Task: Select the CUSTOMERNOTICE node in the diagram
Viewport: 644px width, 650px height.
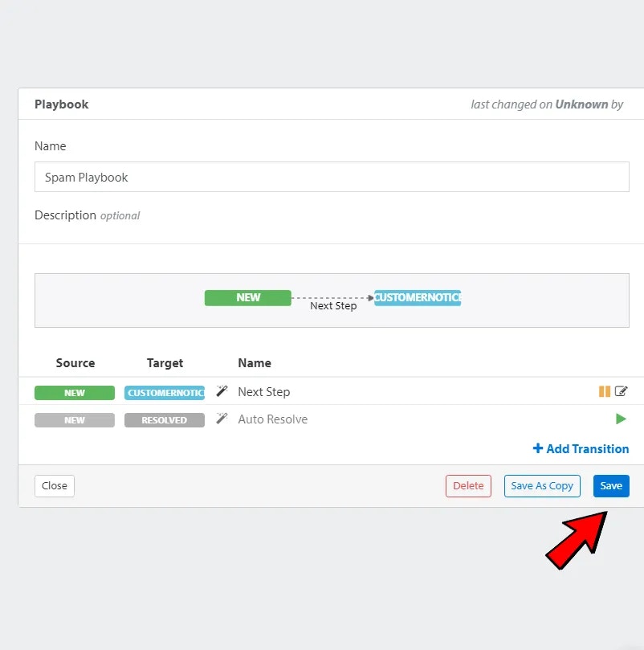Action: point(418,297)
